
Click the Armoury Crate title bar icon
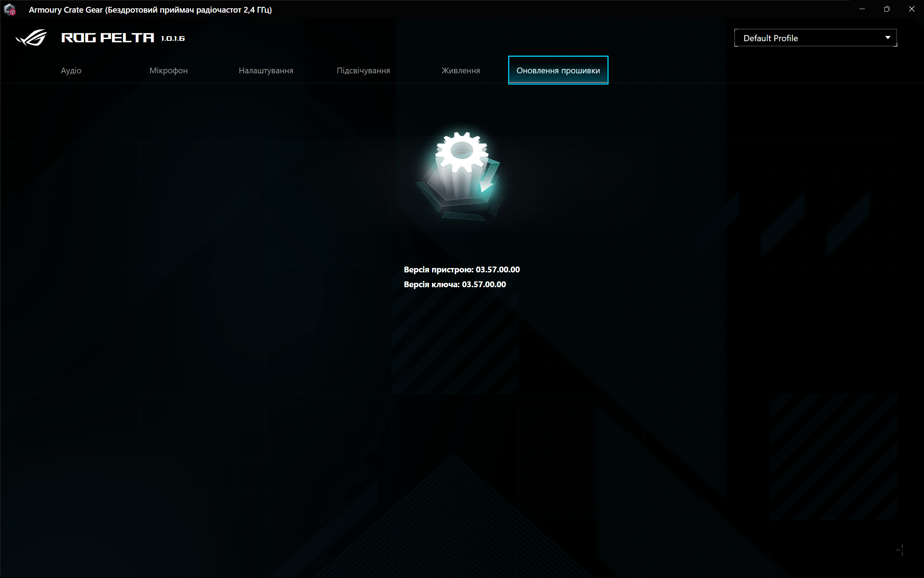[x=9, y=9]
